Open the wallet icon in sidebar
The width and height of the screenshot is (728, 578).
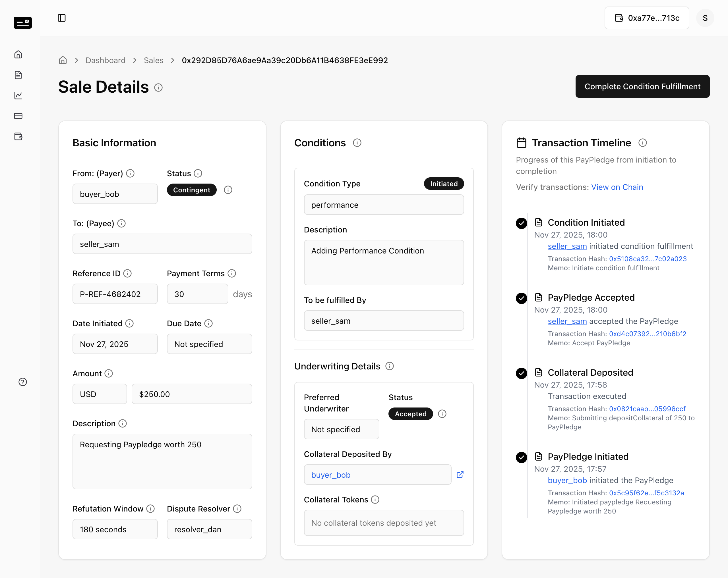[x=18, y=136]
